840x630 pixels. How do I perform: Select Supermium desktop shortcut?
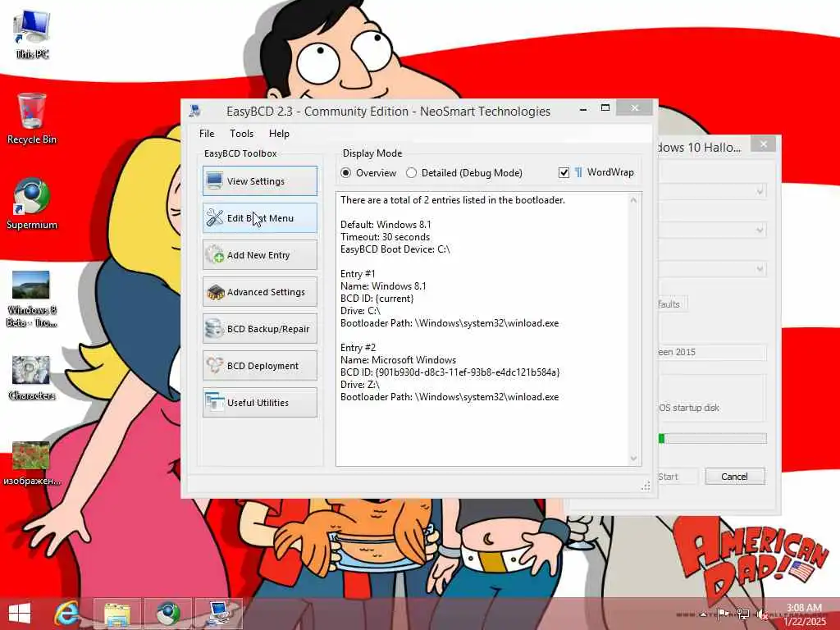[x=32, y=203]
